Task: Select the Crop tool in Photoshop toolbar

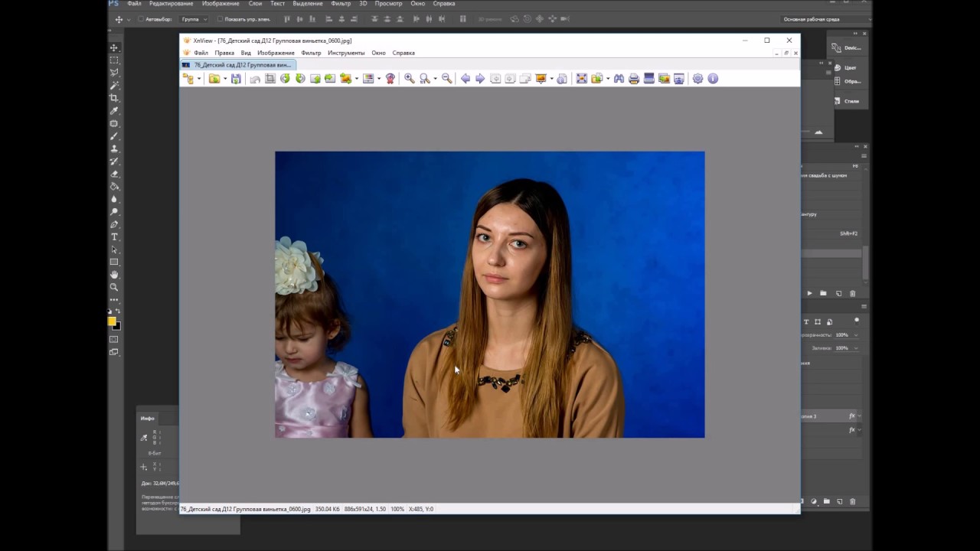Action: [114, 98]
